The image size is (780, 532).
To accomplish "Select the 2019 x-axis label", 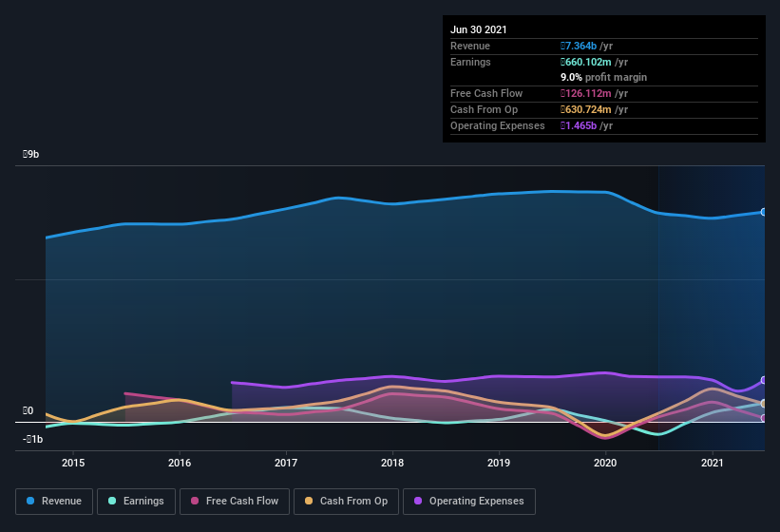I will point(499,463).
